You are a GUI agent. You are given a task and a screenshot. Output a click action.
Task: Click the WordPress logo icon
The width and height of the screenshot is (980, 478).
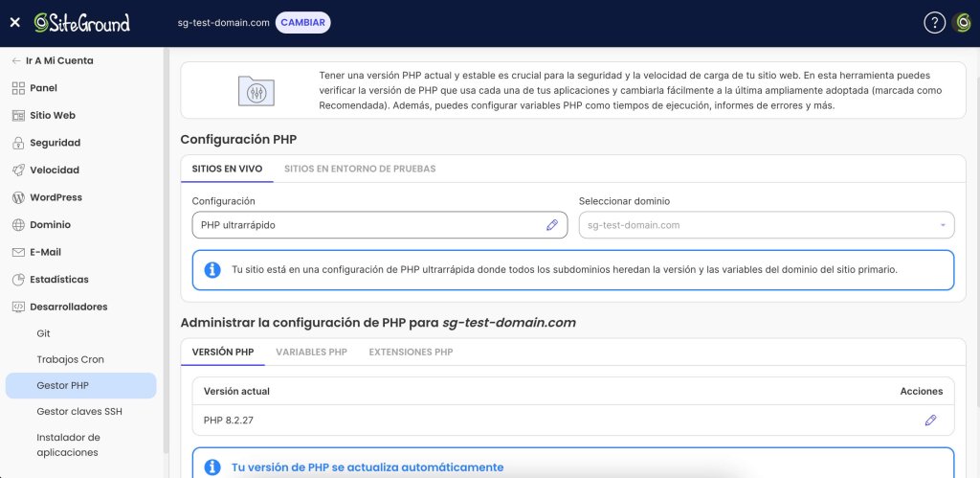point(18,197)
